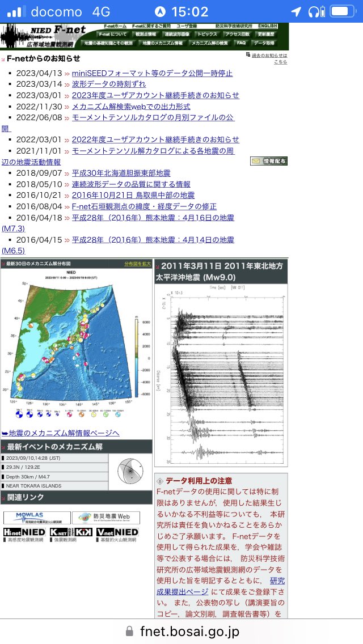Open the データ取得 menu button

pyautogui.click(x=264, y=43)
